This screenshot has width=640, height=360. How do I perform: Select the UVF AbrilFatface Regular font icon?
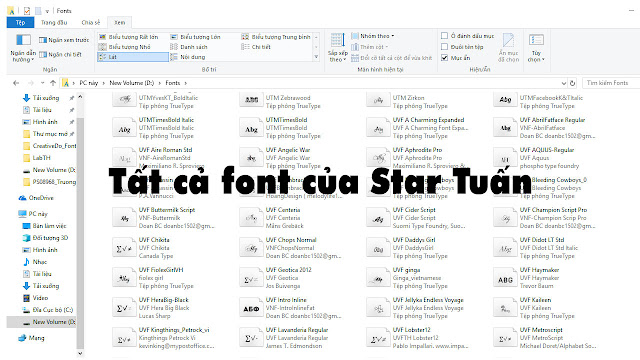pyautogui.click(x=505, y=129)
